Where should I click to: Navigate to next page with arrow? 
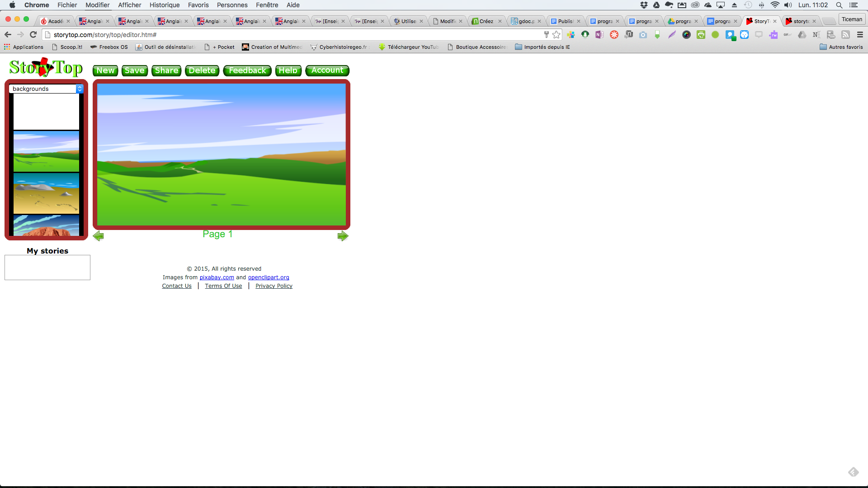point(343,235)
